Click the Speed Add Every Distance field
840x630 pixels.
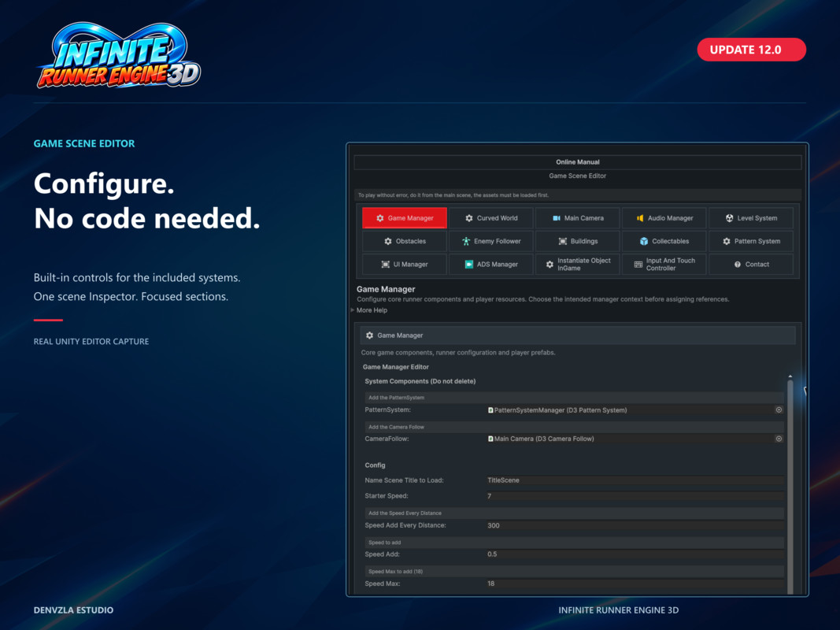click(x=635, y=525)
